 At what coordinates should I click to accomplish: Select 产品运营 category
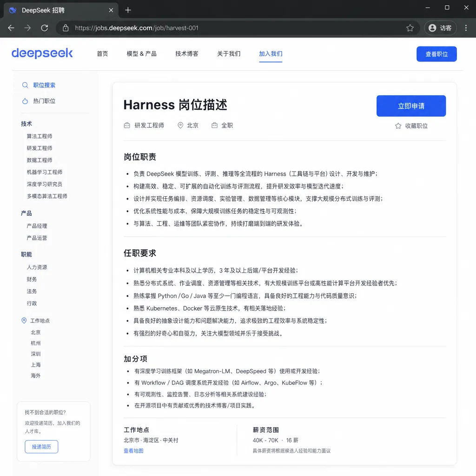click(x=37, y=238)
